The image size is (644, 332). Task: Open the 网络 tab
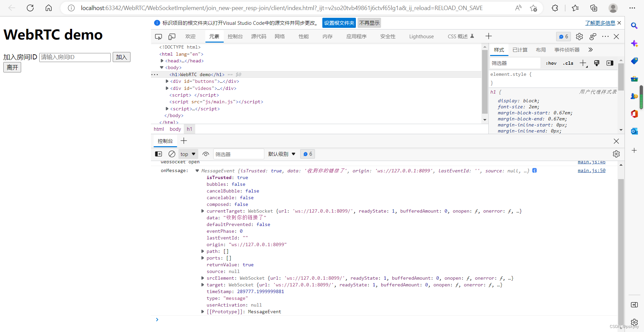point(280,37)
